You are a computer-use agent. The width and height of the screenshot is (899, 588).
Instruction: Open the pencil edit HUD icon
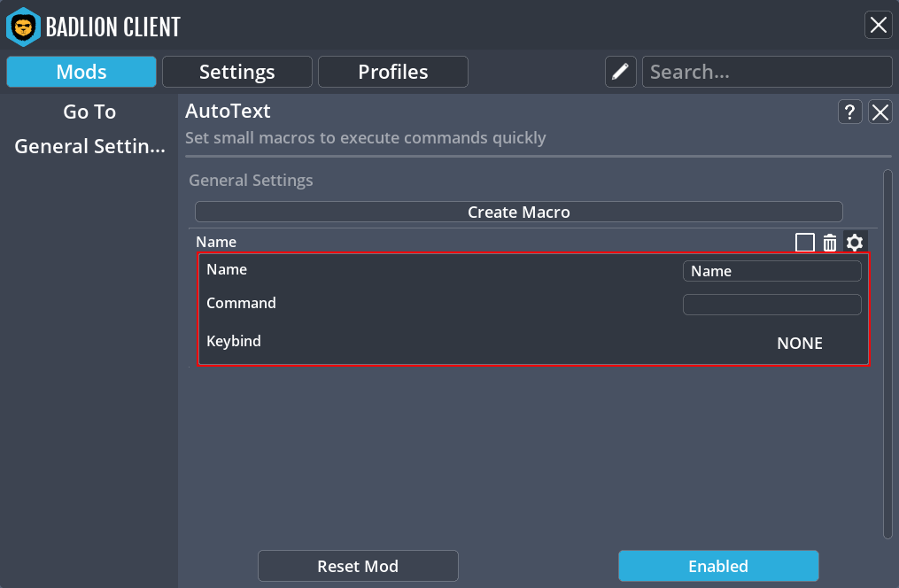tap(620, 72)
